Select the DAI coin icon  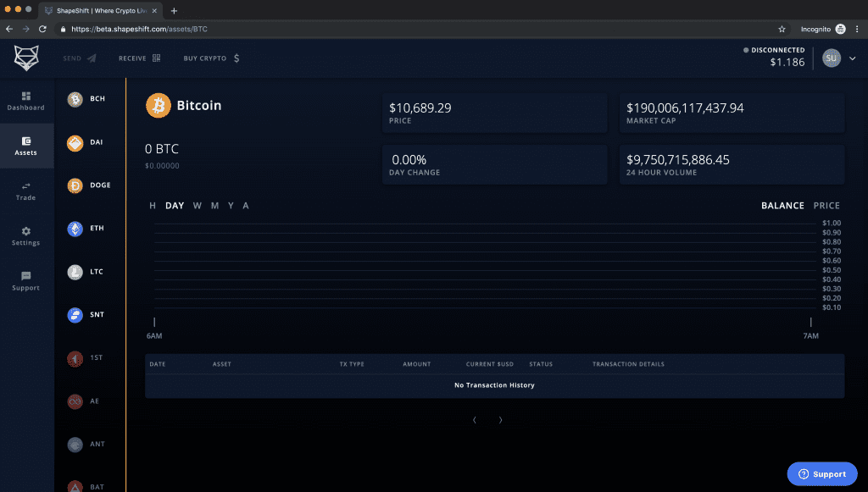75,142
